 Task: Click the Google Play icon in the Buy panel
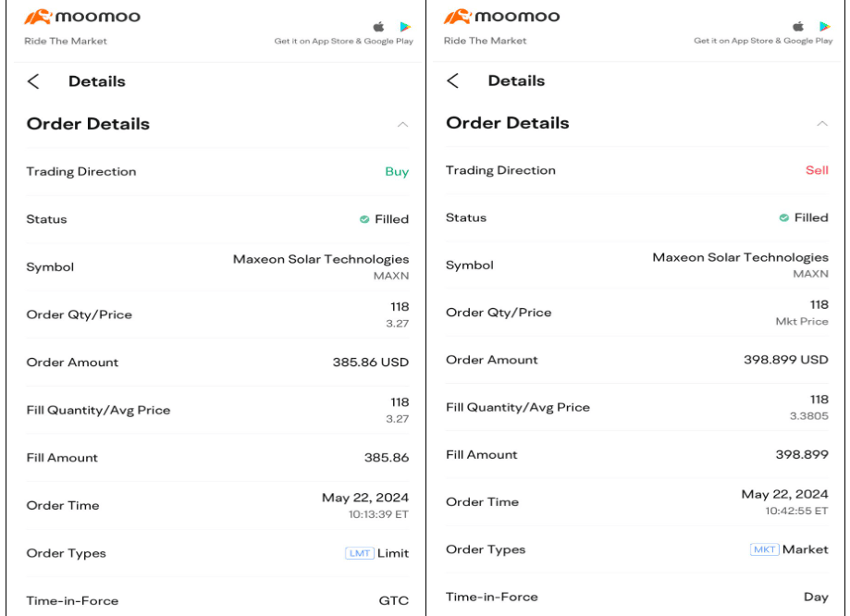point(405,27)
